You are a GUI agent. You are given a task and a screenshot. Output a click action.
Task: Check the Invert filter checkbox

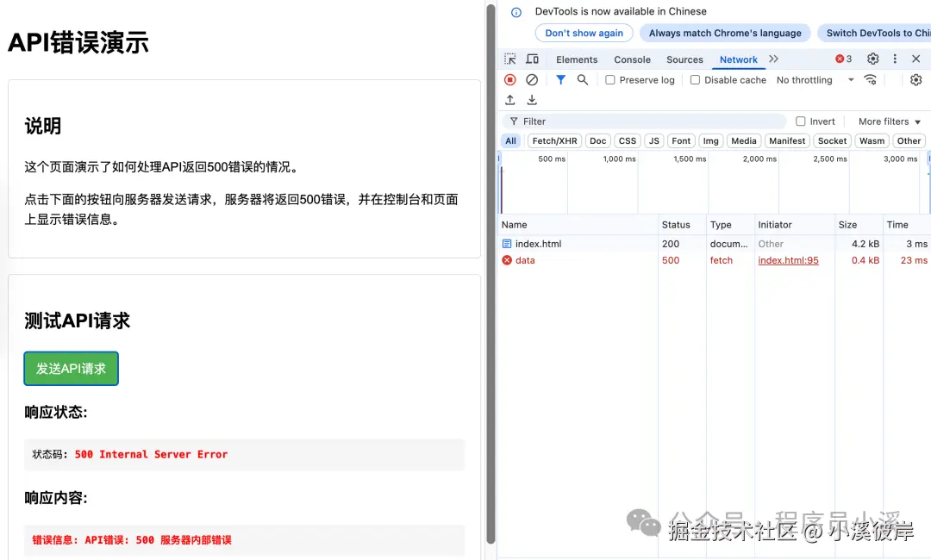pos(800,121)
